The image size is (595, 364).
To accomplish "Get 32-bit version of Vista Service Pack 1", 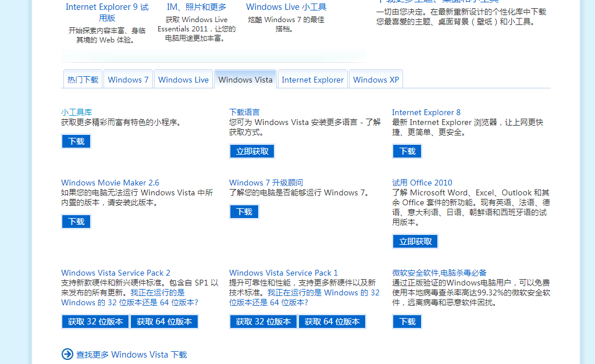I will [x=263, y=322].
